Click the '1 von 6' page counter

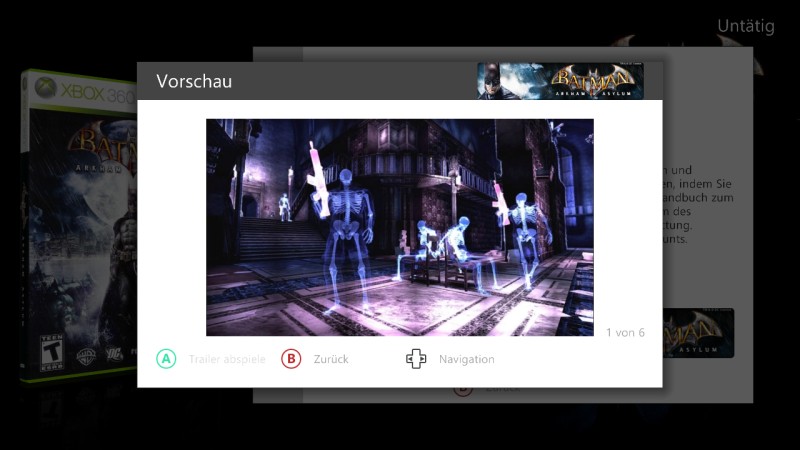click(x=626, y=333)
